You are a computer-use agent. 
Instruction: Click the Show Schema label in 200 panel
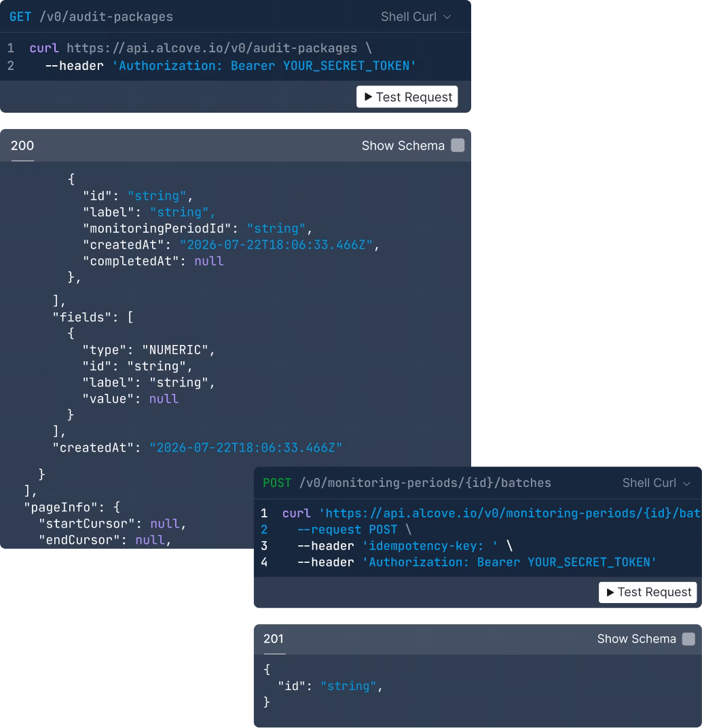(403, 146)
